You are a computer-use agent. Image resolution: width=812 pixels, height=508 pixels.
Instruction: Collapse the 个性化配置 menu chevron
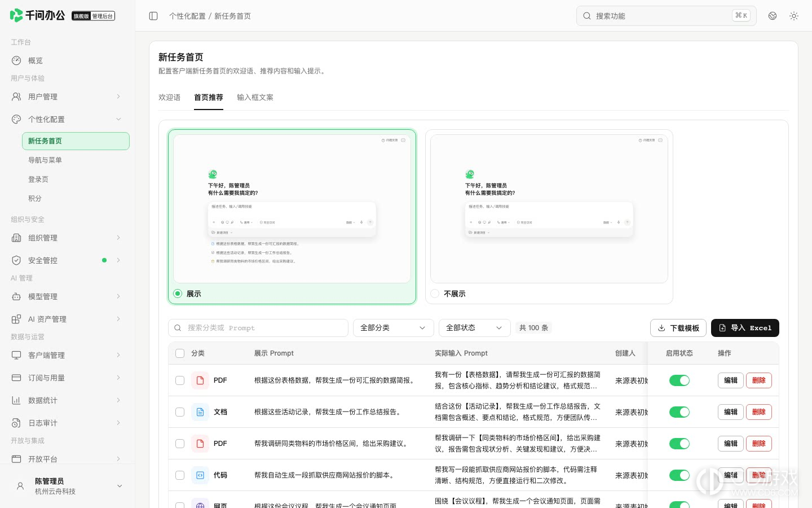[x=118, y=119]
